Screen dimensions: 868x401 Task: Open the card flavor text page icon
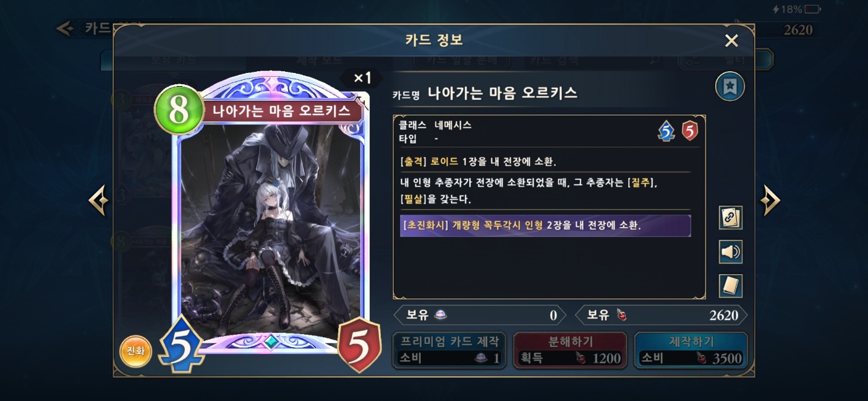pos(731,286)
